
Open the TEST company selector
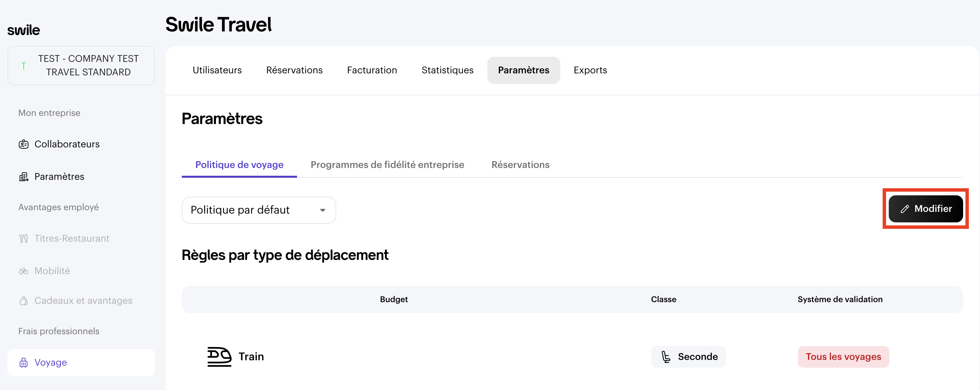(x=81, y=66)
